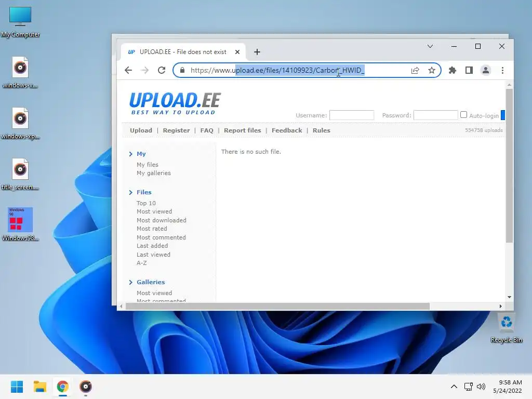The width and height of the screenshot is (532, 399).
Task: Open the Chrome three-dot menu
Action: pos(502,70)
